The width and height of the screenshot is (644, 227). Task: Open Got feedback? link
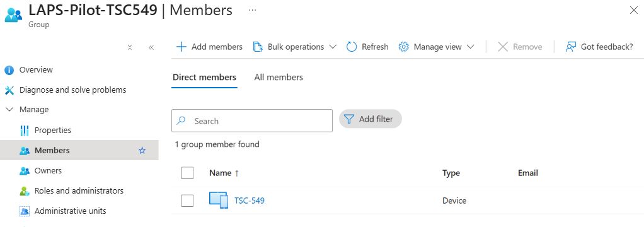[x=599, y=47]
